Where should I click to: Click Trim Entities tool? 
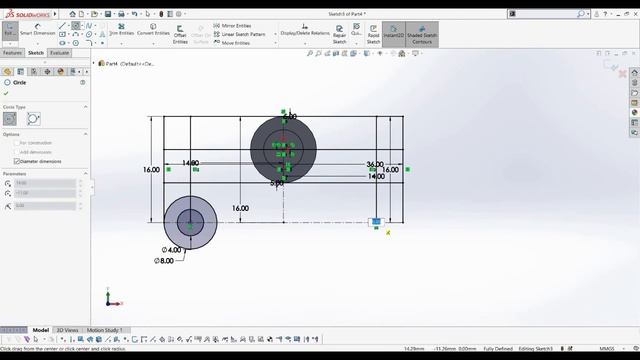pyautogui.click(x=121, y=29)
